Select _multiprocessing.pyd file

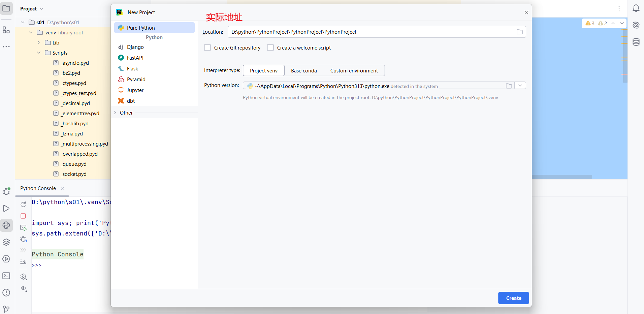(x=85, y=144)
